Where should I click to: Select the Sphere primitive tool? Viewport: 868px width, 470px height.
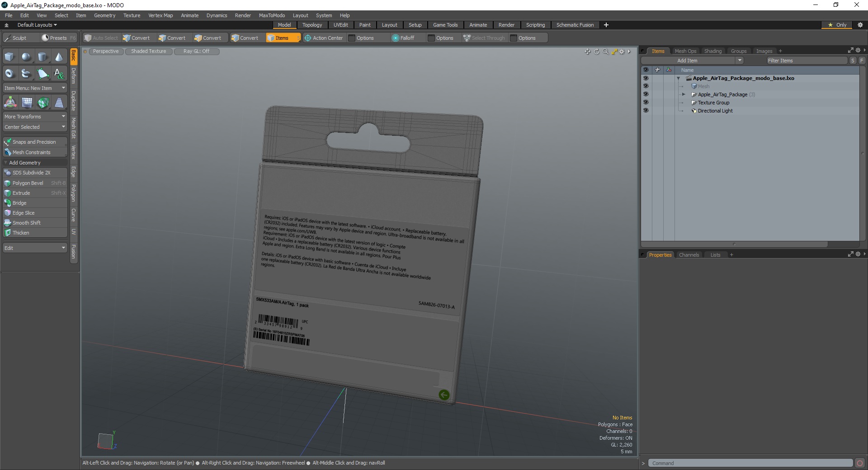pyautogui.click(x=26, y=57)
